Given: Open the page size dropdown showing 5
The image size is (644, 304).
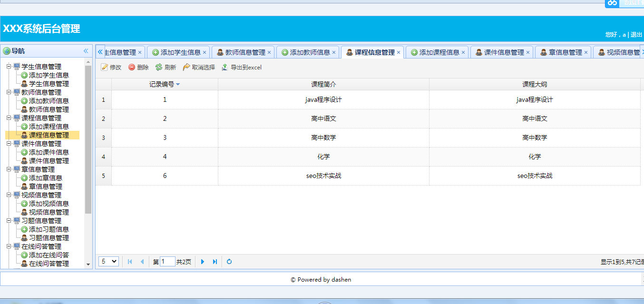Looking at the screenshot, I should click(108, 261).
